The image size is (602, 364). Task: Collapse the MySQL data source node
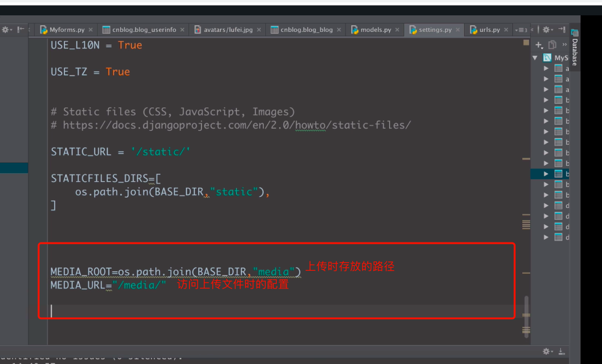click(535, 58)
